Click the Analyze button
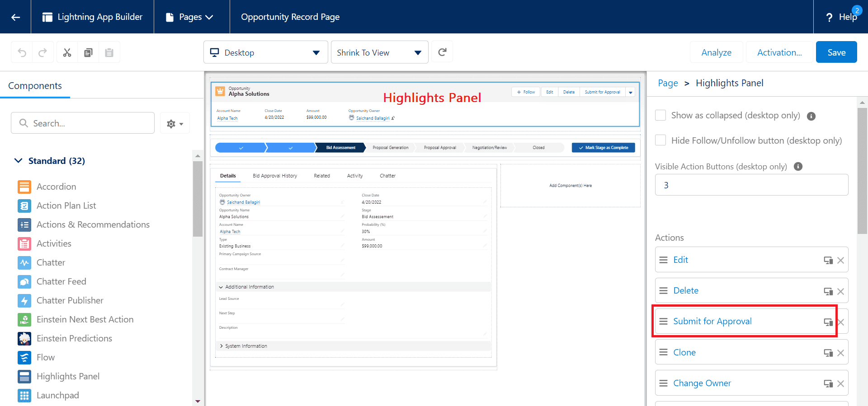The image size is (868, 406). (716, 52)
